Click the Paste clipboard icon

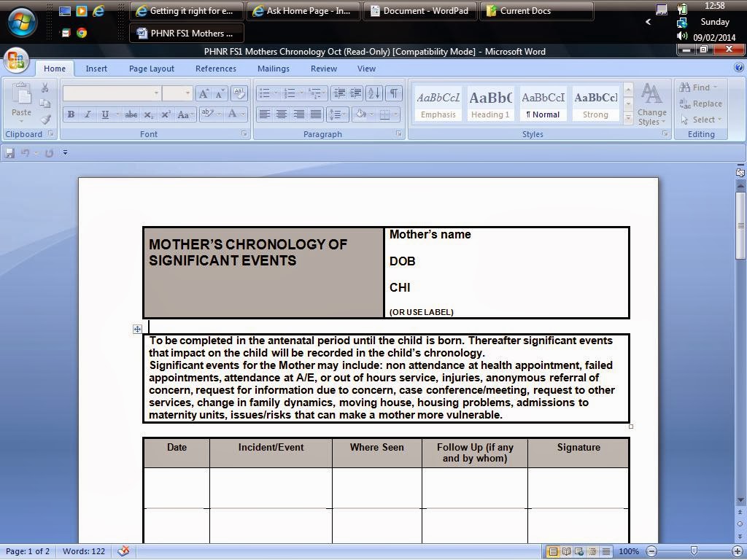pos(21,94)
